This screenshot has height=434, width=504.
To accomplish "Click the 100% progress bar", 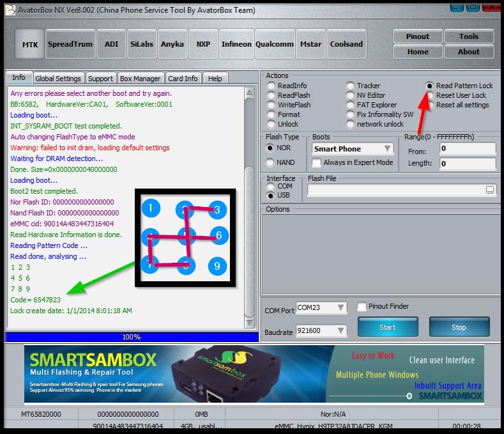I will click(132, 337).
